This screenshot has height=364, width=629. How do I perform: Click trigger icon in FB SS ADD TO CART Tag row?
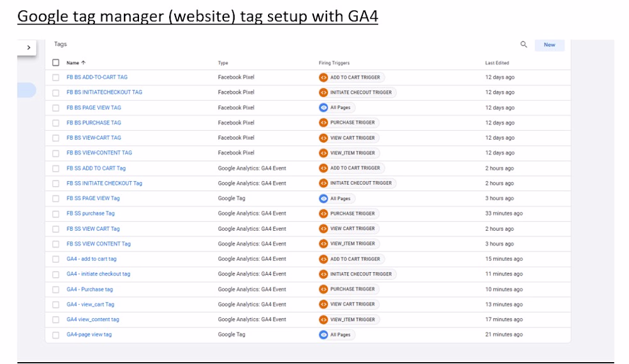323,168
